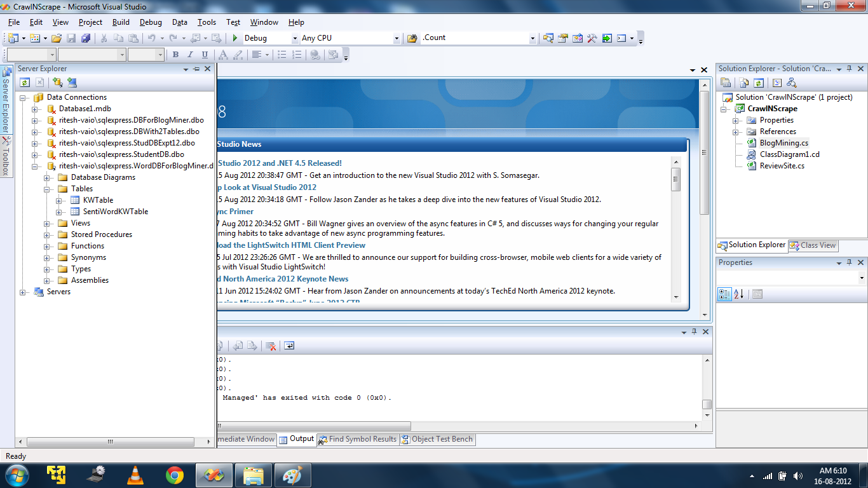
Task: Open the Tools menu
Action: 207,22
